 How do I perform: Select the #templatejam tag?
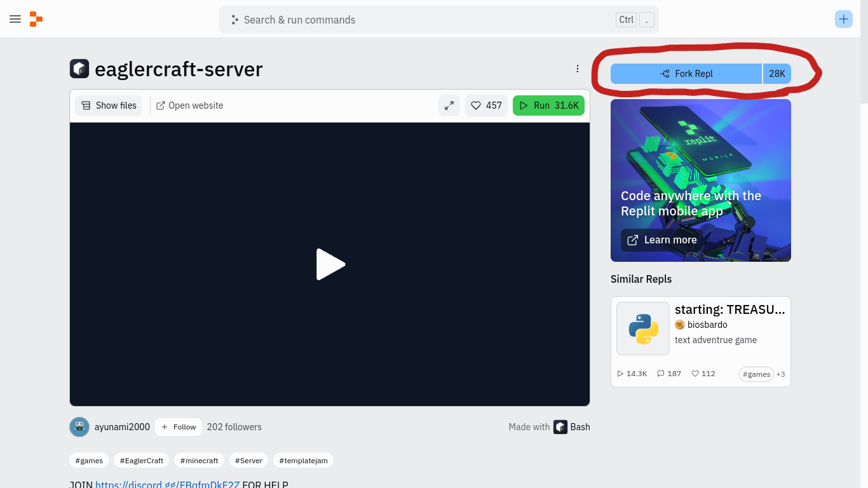303,461
